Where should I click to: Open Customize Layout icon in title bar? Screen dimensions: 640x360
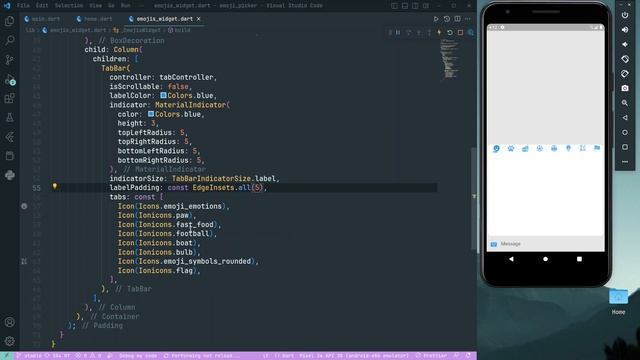pyautogui.click(x=426, y=6)
